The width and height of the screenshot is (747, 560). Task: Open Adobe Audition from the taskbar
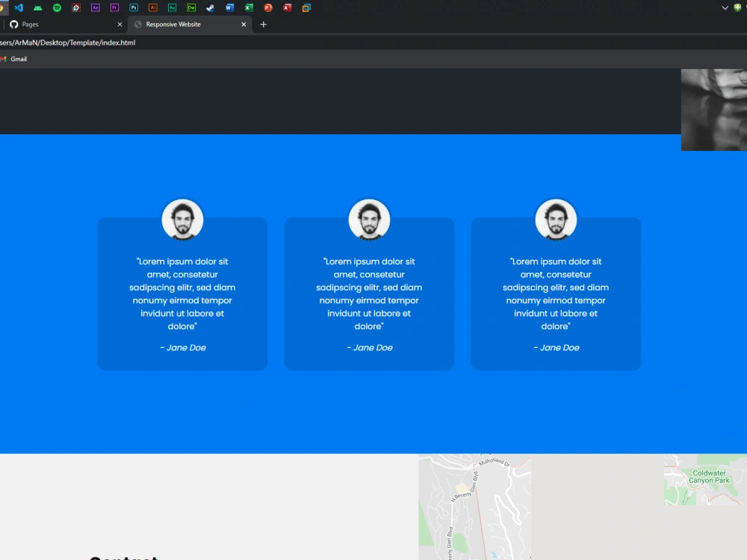pos(172,7)
